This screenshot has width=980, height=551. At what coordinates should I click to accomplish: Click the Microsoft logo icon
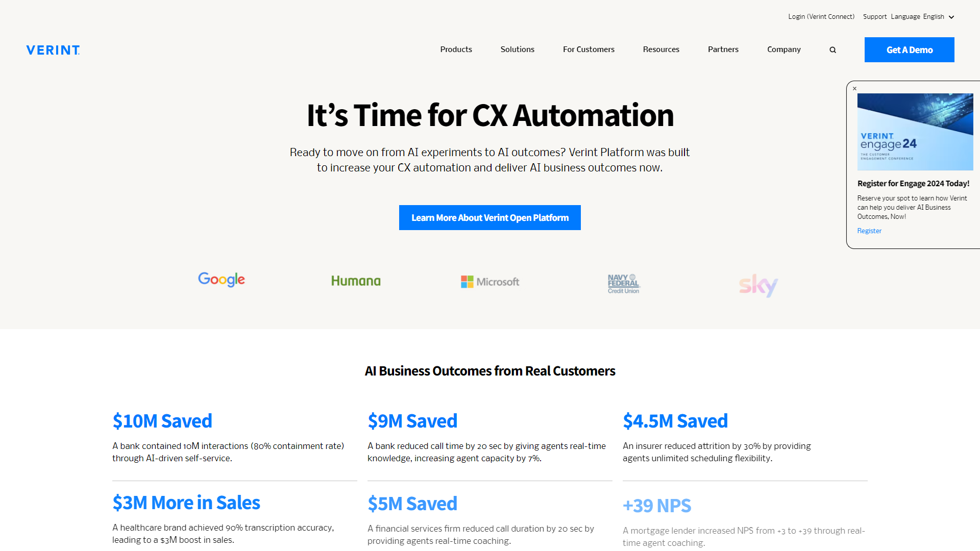point(467,281)
